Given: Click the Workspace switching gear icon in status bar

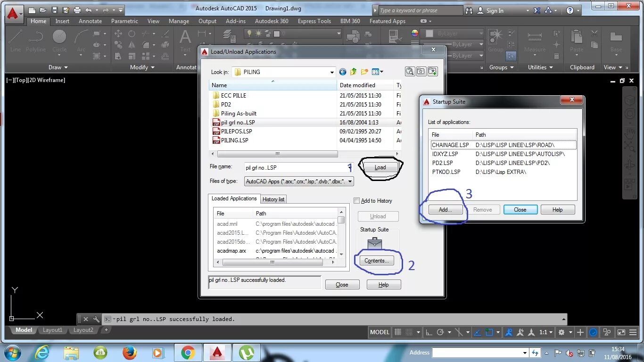Looking at the screenshot, I should 561,332.
